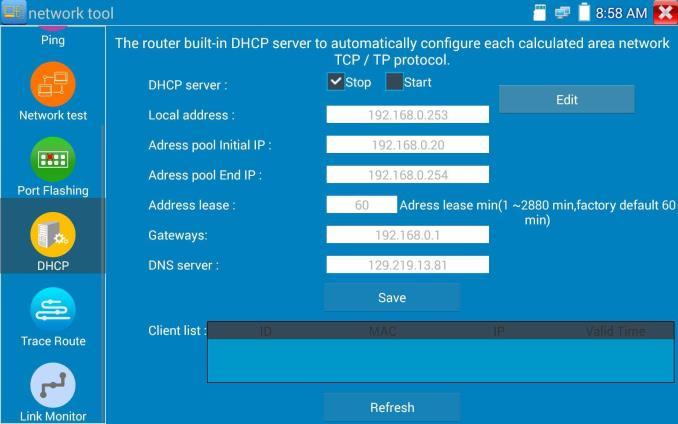Click the Address pool Initial IP field

[407, 144]
